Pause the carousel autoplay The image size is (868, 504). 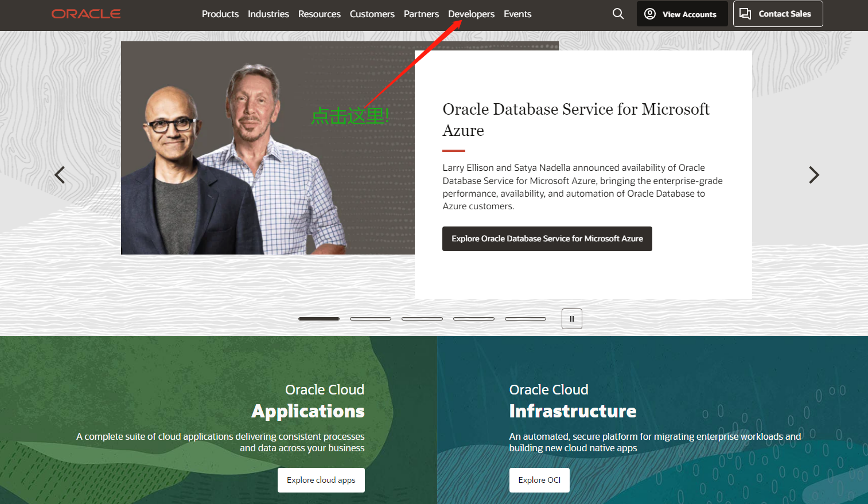(x=572, y=319)
